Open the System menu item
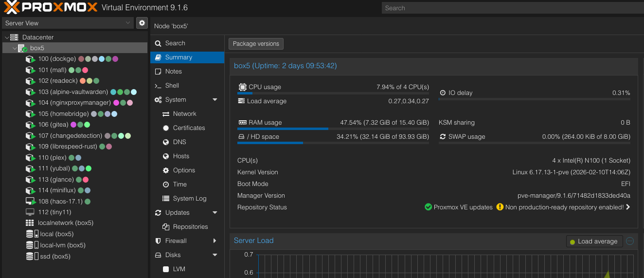644x278 pixels. (187, 100)
